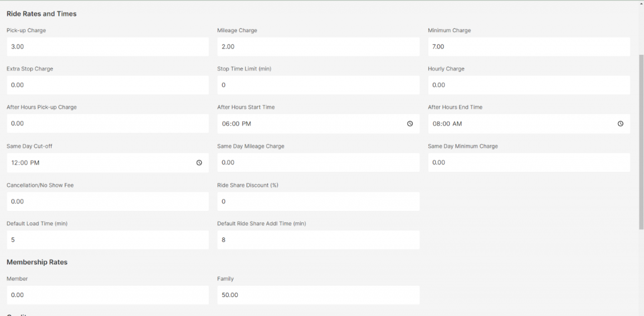Click the After Hours Start Time value
Screen dimensions: 644x316
pyautogui.click(x=237, y=124)
